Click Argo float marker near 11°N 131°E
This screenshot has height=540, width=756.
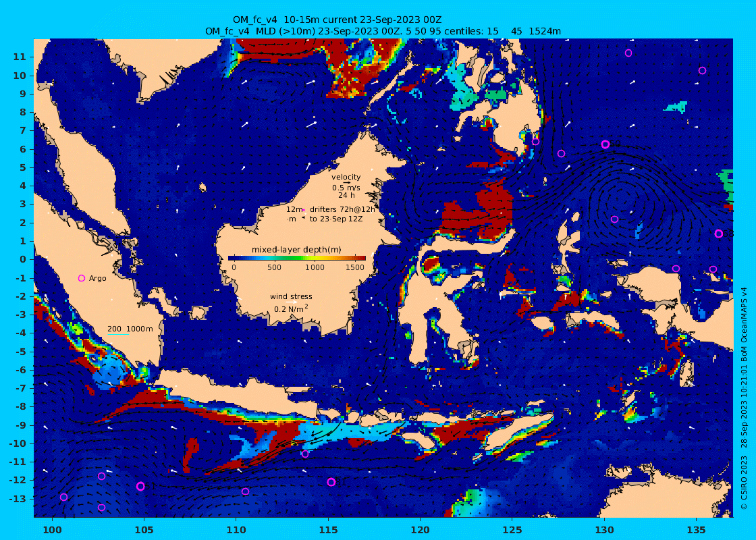(628, 53)
